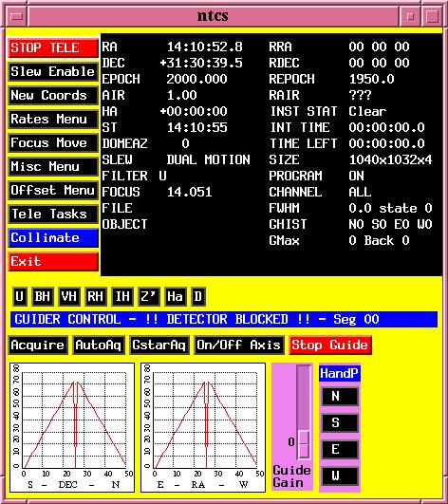Click the INST STAT value Clear

[x=367, y=112]
